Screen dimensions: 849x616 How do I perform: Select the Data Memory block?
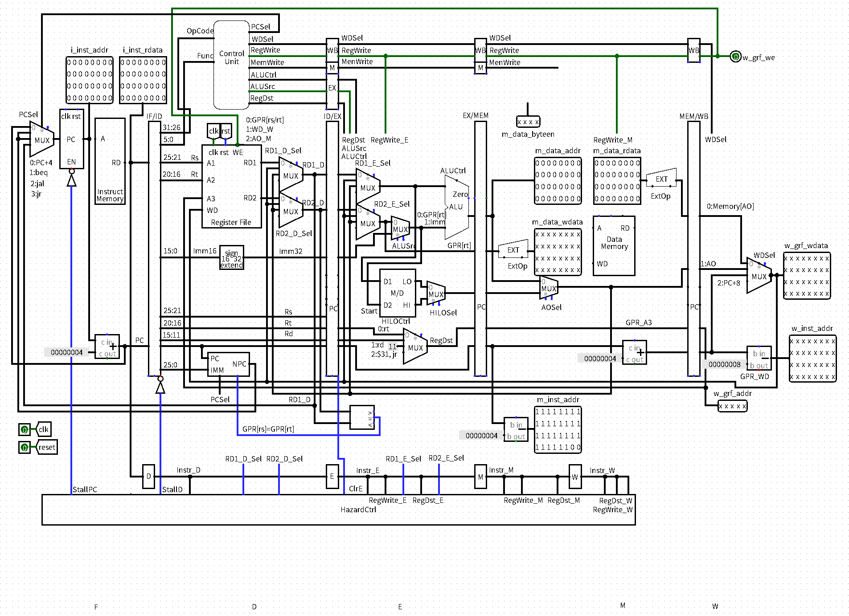click(x=614, y=246)
